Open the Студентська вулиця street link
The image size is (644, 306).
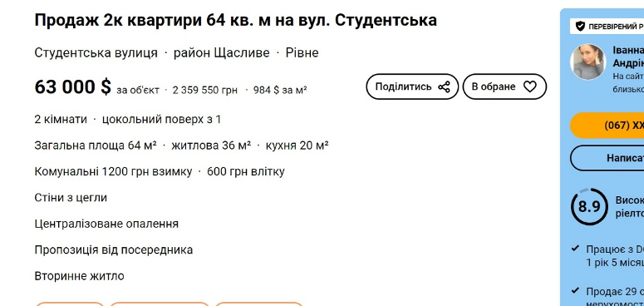click(x=96, y=53)
